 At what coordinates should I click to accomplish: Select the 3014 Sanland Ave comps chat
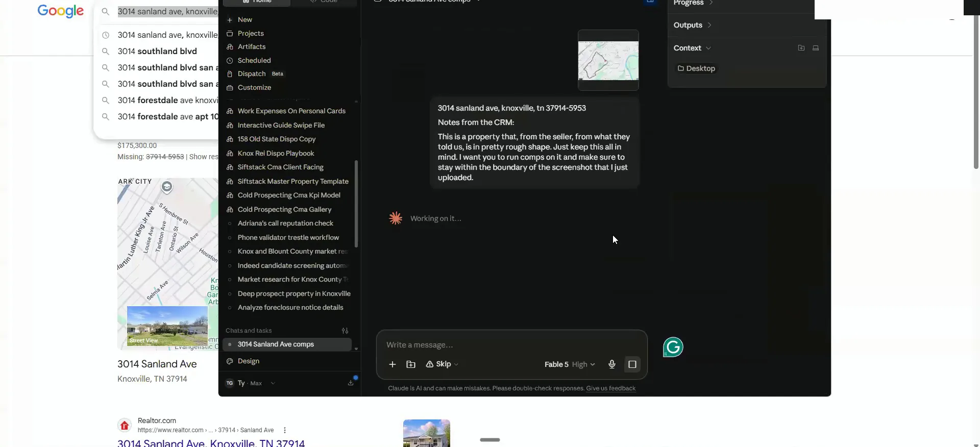tap(287, 344)
